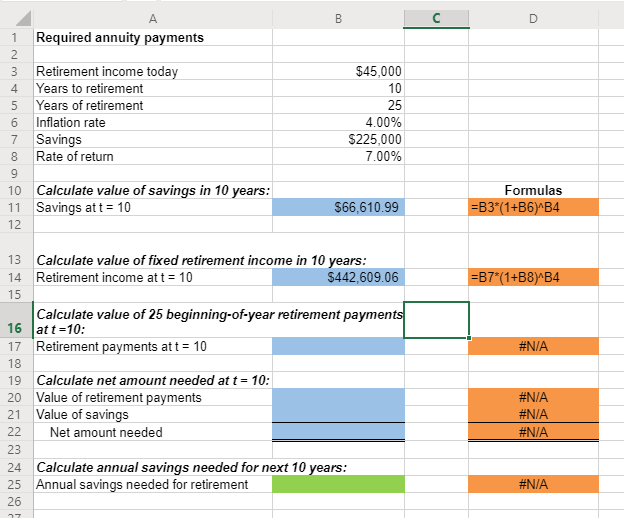Image resolution: width=624 pixels, height=518 pixels.
Task: Select the #N/A cell in row 25
Action: tap(533, 484)
